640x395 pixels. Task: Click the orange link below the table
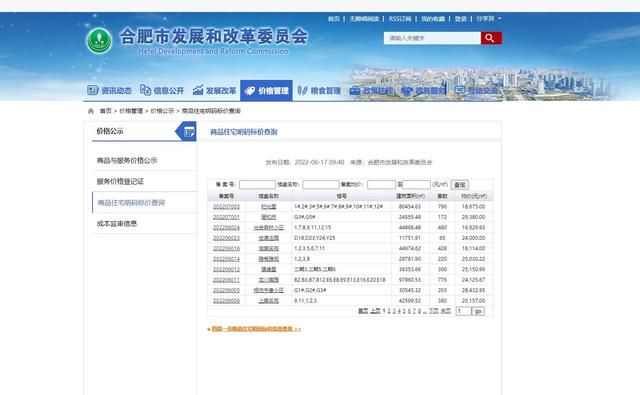(x=256, y=329)
